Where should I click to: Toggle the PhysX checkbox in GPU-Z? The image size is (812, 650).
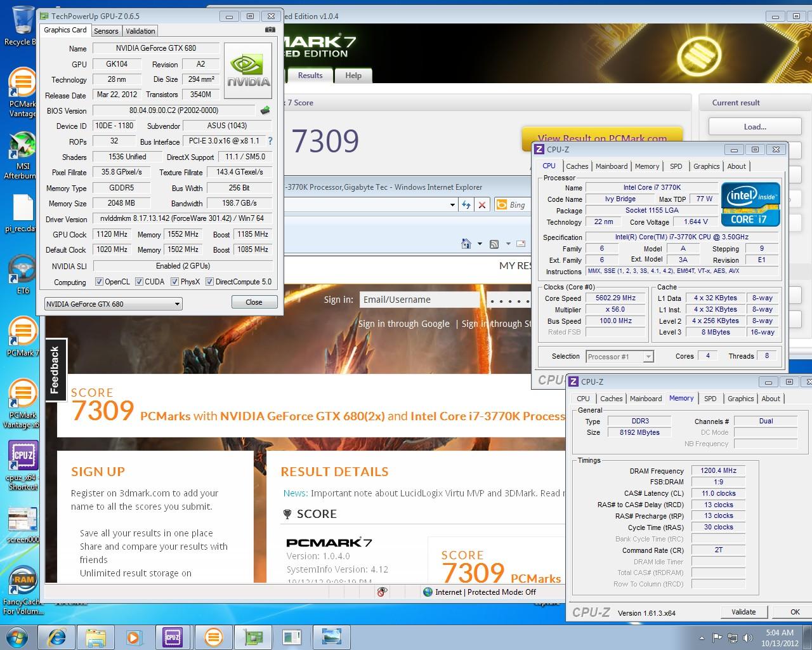174,282
